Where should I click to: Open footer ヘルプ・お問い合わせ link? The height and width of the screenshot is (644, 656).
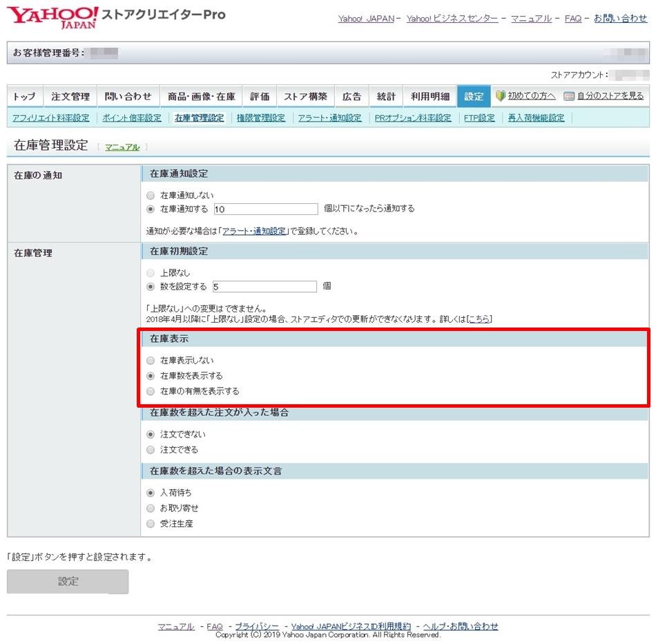[461, 627]
